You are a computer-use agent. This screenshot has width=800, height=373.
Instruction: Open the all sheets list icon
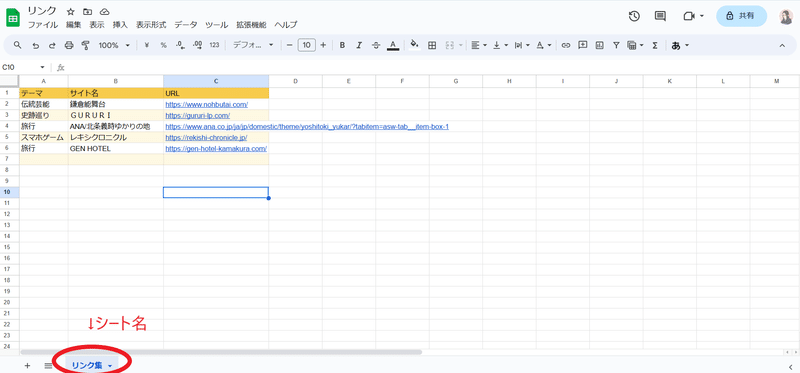48,365
